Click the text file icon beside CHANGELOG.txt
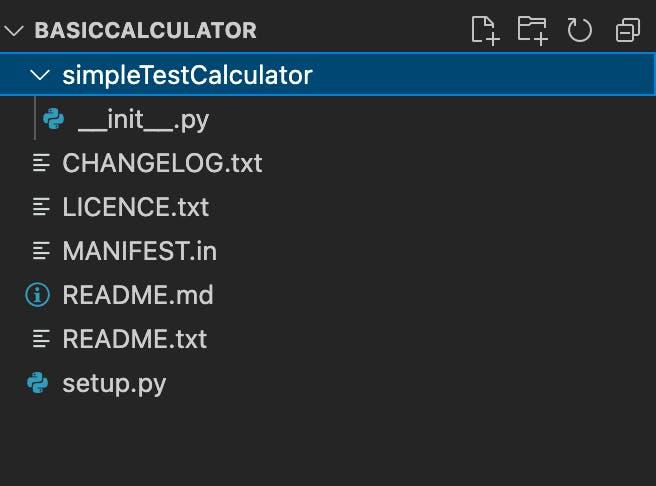 (41, 163)
